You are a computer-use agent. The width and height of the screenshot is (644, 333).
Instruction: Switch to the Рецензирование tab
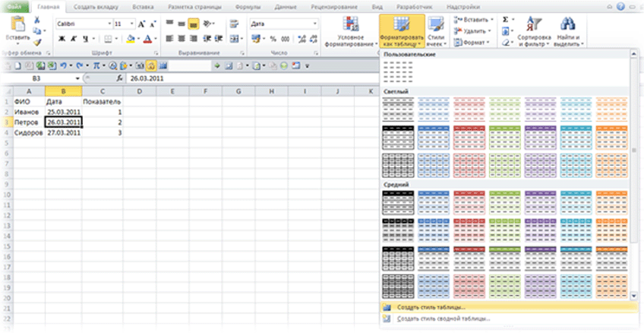pyautogui.click(x=334, y=7)
